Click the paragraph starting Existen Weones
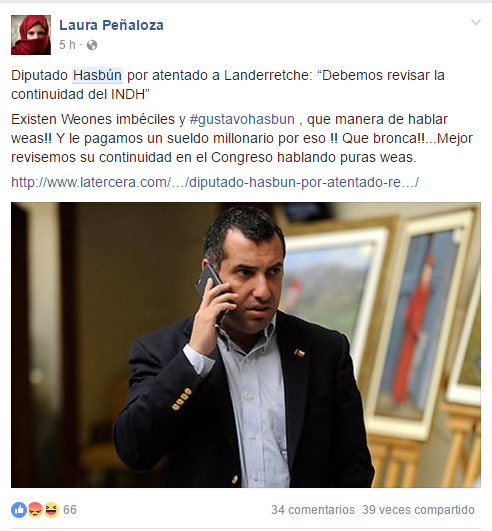The image size is (492, 531). (242, 138)
